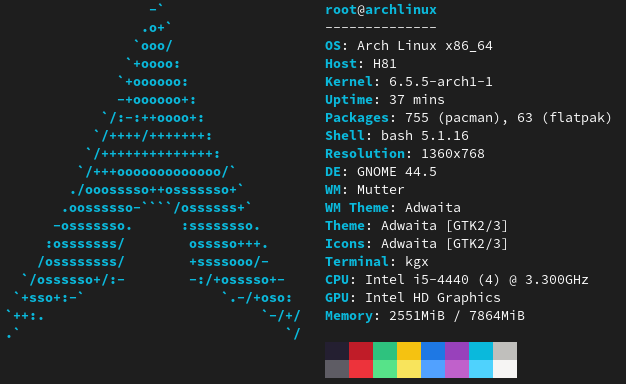Viewport: 626px width, 384px height.
Task: Click the root@archlinux title text
Action: 381,10
